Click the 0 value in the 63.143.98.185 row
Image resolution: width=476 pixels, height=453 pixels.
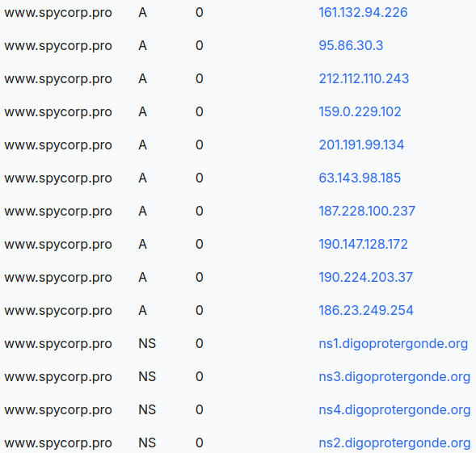200,178
